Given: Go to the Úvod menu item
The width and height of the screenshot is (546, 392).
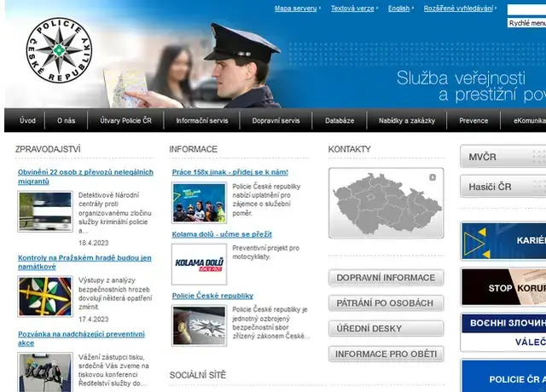Looking at the screenshot, I should pyautogui.click(x=27, y=120).
